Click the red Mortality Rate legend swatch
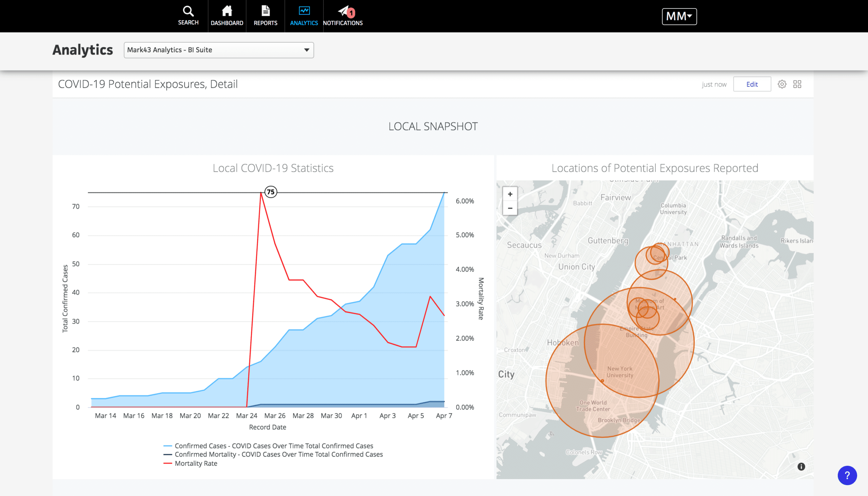Screen dimensions: 868x496 tap(167, 463)
